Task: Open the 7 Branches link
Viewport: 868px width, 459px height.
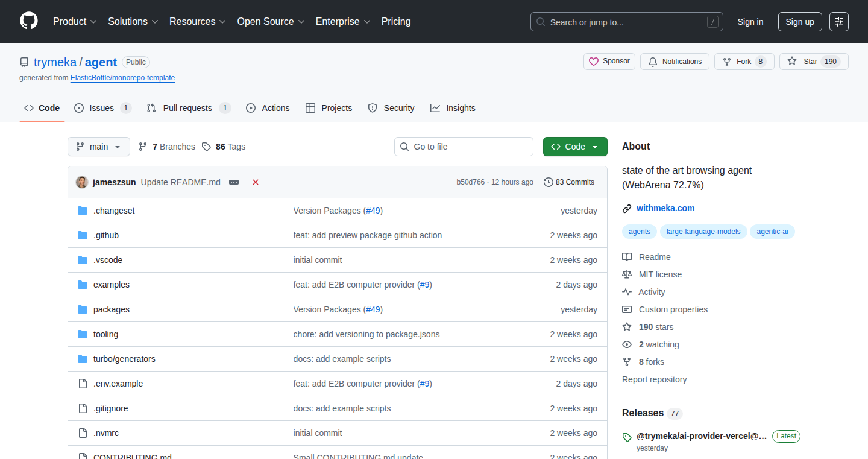Action: (167, 147)
